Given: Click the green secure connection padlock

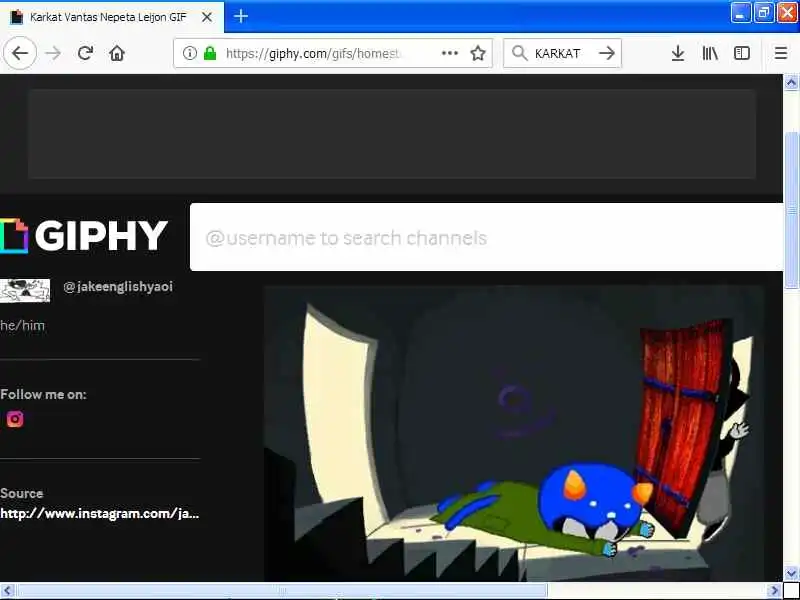Looking at the screenshot, I should pyautogui.click(x=210, y=53).
